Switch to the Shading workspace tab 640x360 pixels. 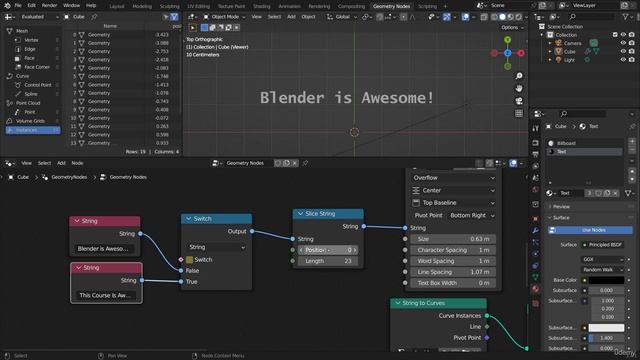262,6
